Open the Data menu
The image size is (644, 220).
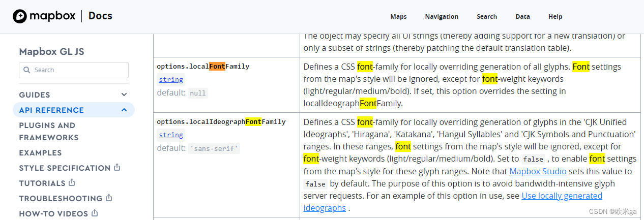[522, 17]
